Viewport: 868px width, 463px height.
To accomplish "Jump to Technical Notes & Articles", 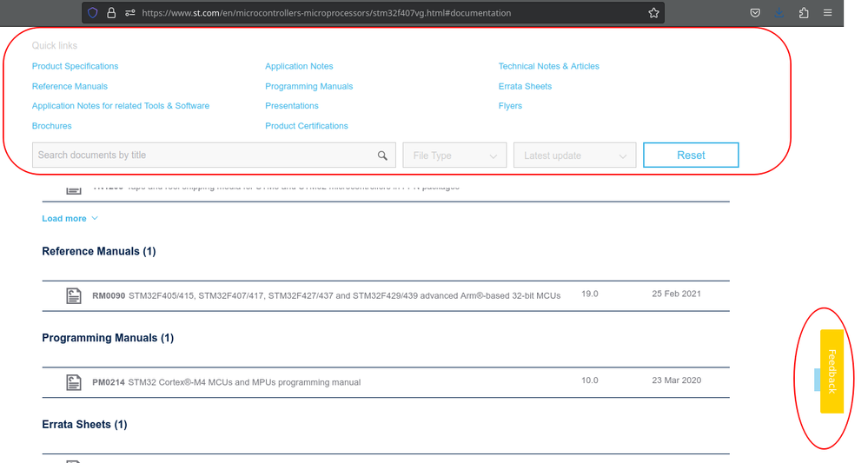I will pos(548,66).
